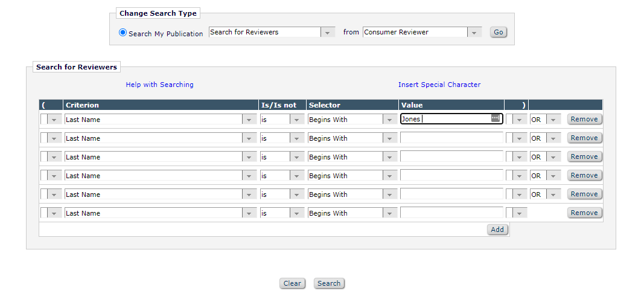Open the Help with Searching link
Screen dimensions: 644x299
(x=159, y=85)
